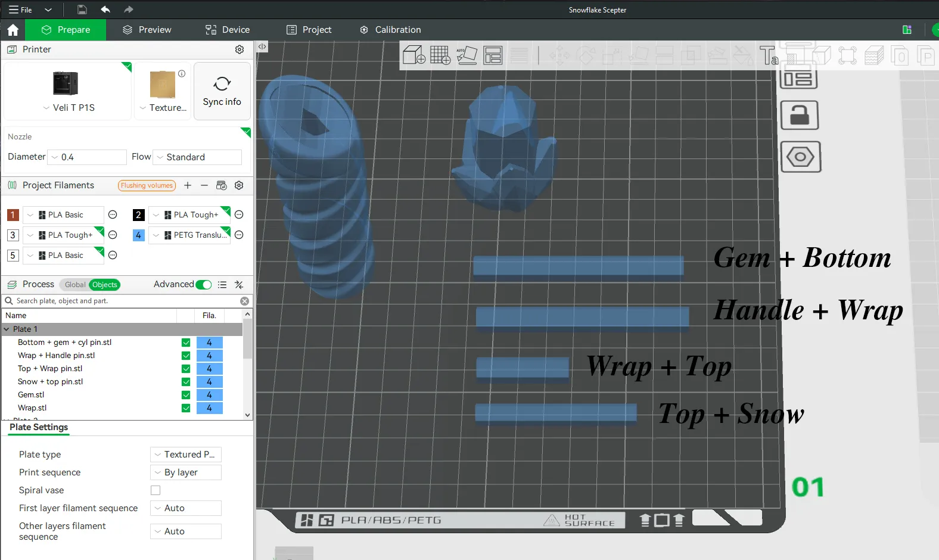This screenshot has height=560, width=939.
Task: Uncheck the Snow + top pin.stl checkbox
Action: click(186, 382)
